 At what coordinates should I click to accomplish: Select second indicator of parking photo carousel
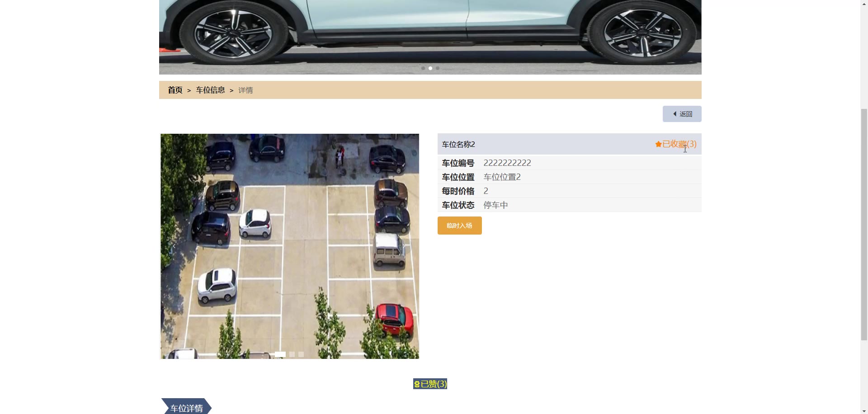(x=292, y=354)
